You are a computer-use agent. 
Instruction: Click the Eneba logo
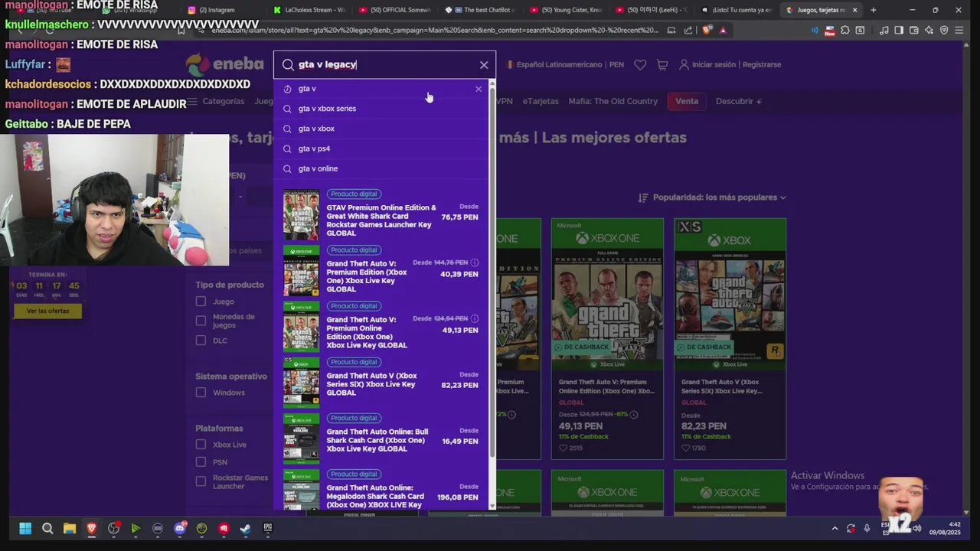click(226, 65)
